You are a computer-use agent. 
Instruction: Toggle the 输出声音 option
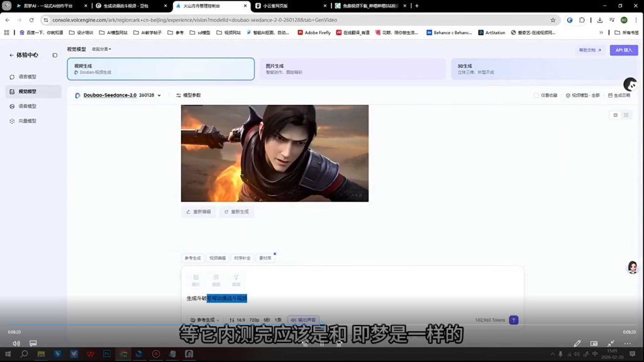[303, 320]
